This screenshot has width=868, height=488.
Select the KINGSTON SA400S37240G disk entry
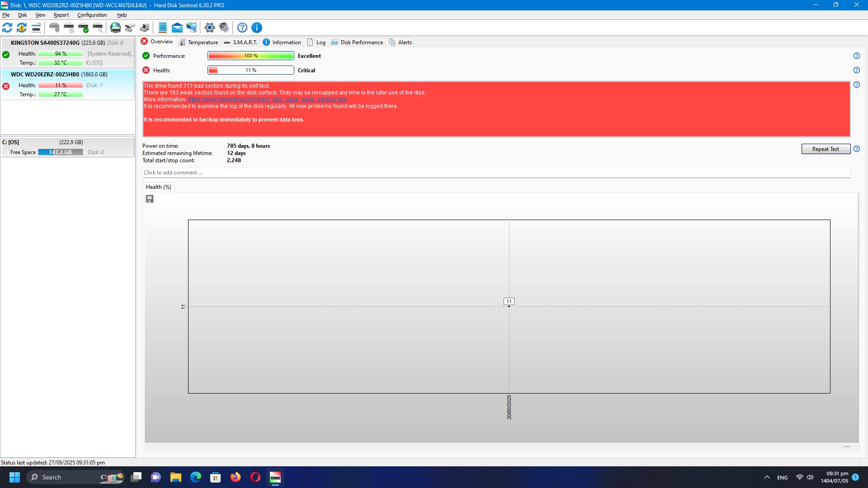tap(45, 42)
